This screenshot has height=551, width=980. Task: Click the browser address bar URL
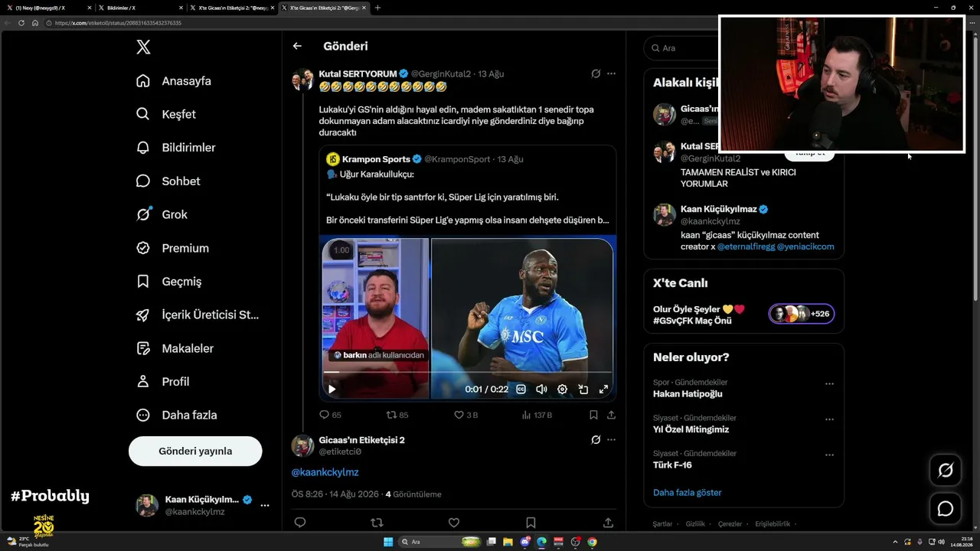tap(118, 23)
